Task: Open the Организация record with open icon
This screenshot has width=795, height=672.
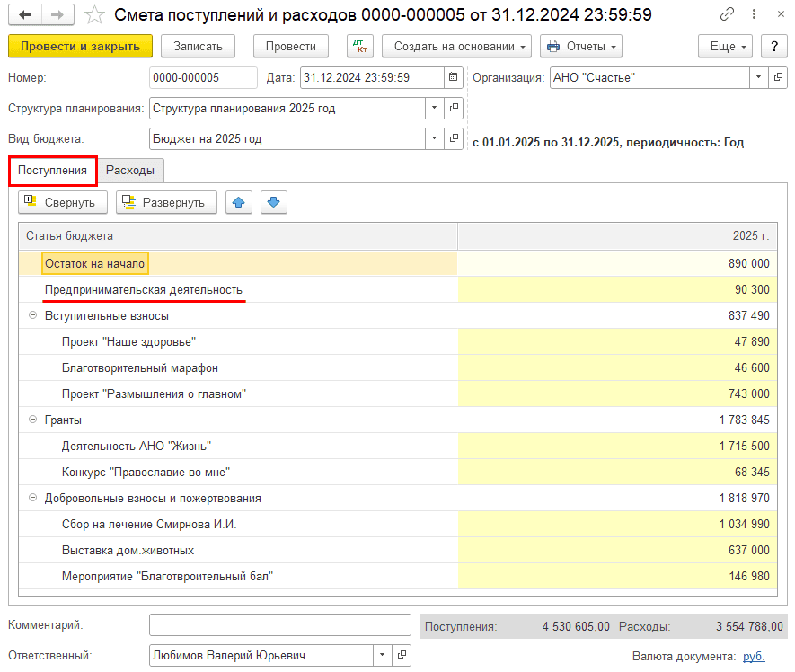Action: (x=778, y=78)
